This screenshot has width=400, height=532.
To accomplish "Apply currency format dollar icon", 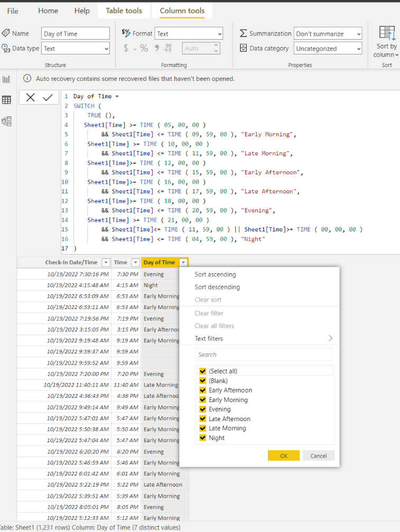I will click(126, 48).
